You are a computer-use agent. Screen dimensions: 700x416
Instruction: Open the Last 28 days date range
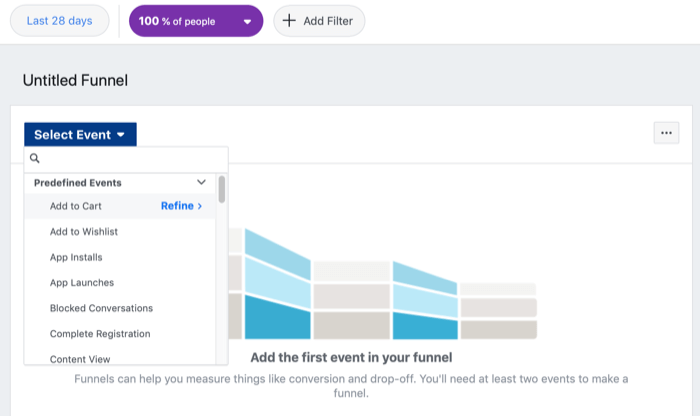(59, 21)
